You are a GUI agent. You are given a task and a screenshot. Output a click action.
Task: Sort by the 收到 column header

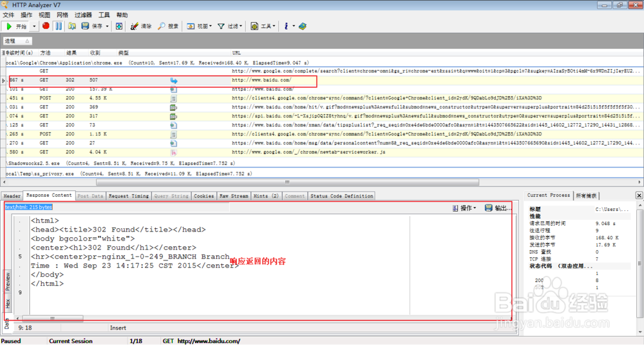coord(95,53)
